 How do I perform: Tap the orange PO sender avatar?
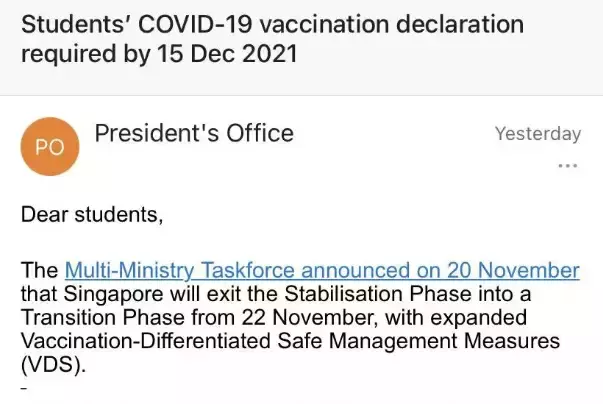pyautogui.click(x=49, y=147)
